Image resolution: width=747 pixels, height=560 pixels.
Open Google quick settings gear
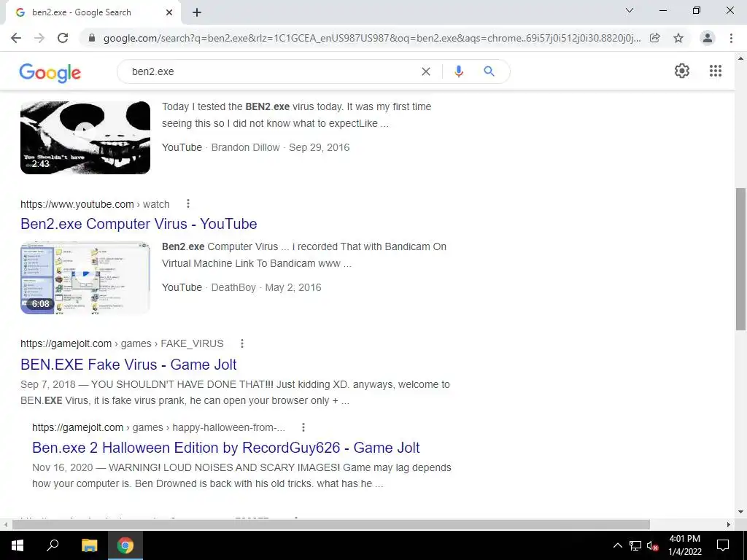coord(682,71)
